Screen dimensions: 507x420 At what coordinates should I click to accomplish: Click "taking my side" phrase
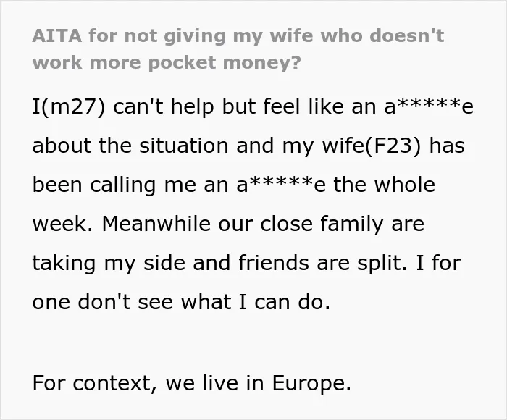pos(109,263)
